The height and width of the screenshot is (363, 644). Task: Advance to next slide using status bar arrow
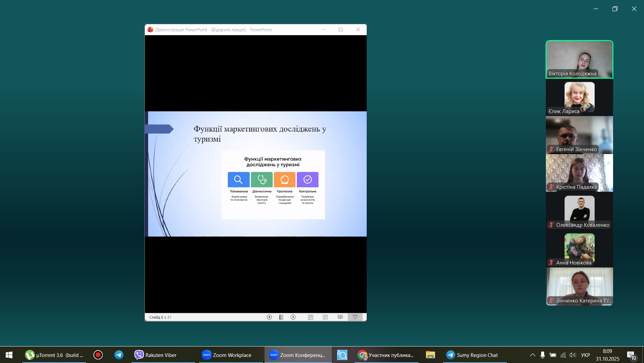(x=293, y=317)
